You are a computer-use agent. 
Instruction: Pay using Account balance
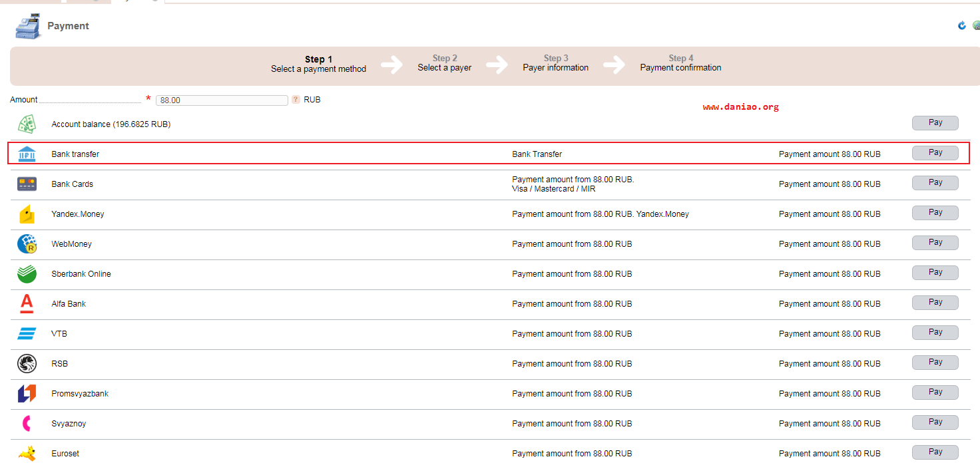(935, 123)
